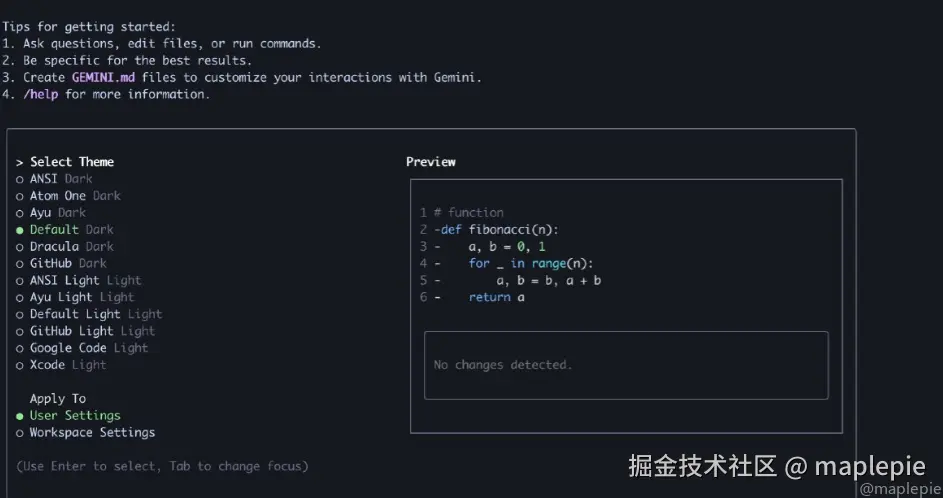Select the ANSI Dark theme radio button
This screenshot has height=498, width=943.
(x=20, y=179)
